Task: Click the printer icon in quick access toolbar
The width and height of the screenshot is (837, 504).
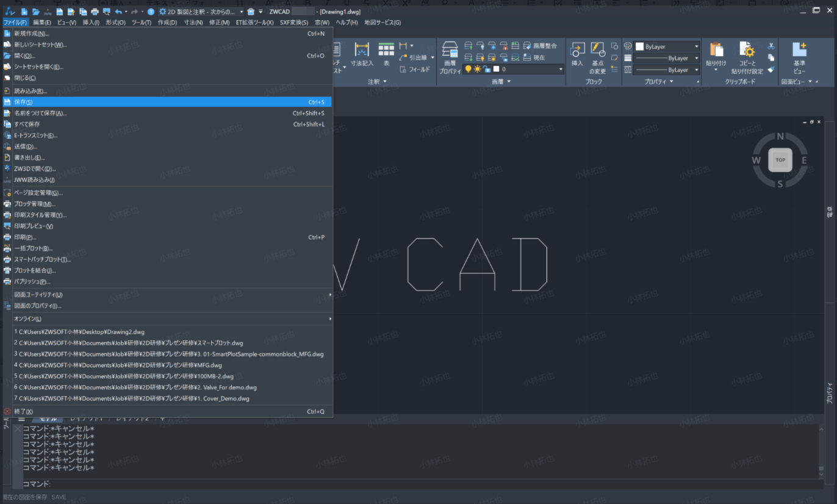Action: click(95, 12)
